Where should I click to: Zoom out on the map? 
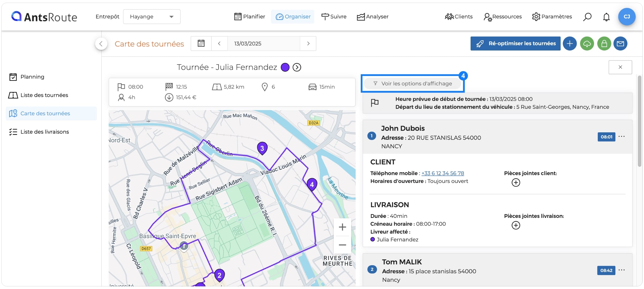pyautogui.click(x=342, y=245)
